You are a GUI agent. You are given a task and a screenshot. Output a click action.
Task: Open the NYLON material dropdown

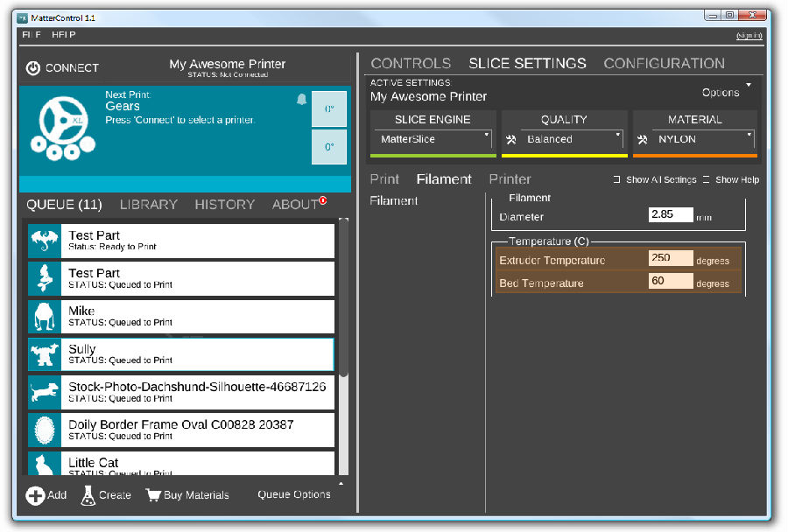(705, 139)
